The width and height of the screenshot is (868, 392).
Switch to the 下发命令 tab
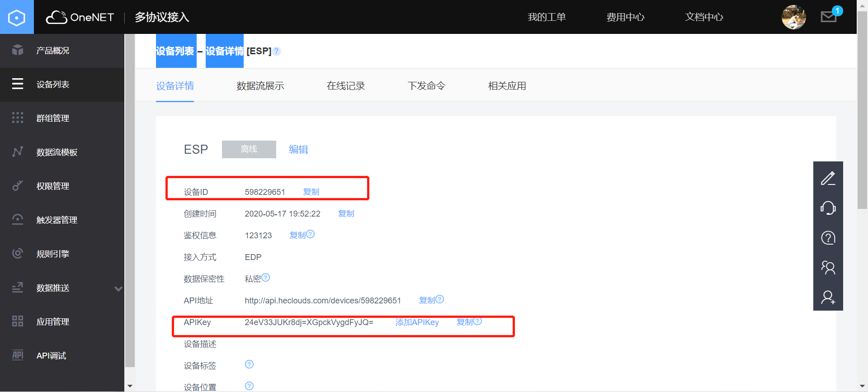[426, 86]
